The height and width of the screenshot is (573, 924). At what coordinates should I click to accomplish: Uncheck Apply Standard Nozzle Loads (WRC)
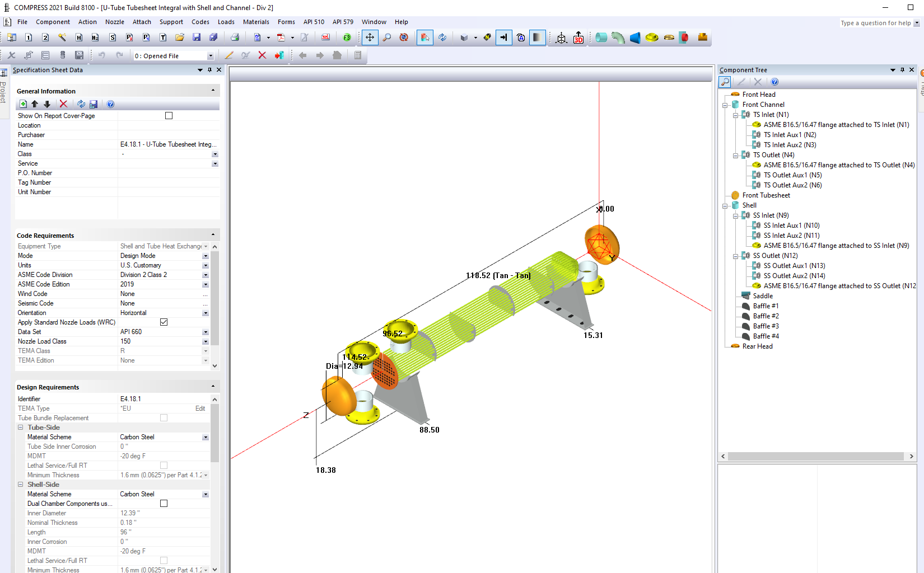point(164,322)
